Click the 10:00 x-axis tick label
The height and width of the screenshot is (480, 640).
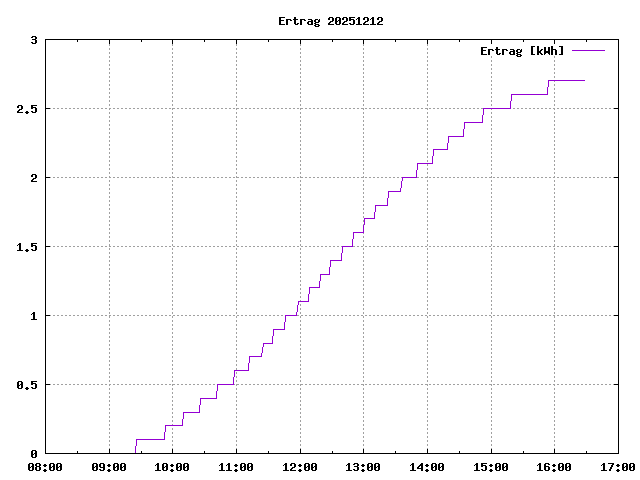coord(172,467)
